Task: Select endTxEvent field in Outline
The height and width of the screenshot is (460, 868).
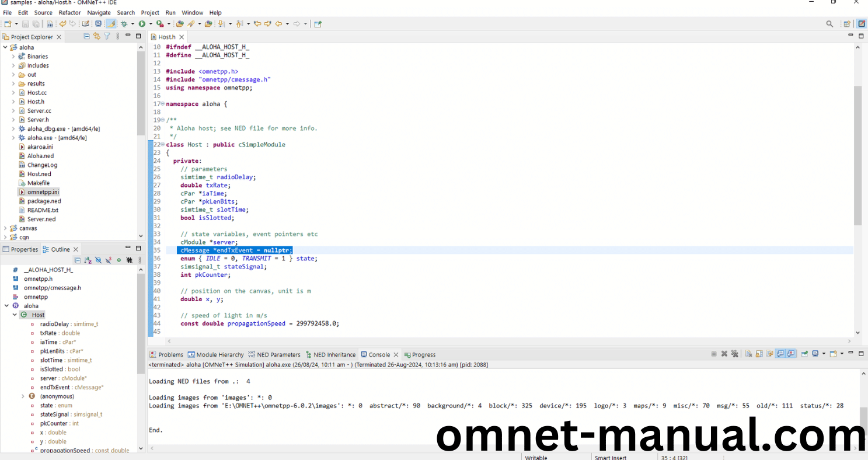Action: coord(55,387)
